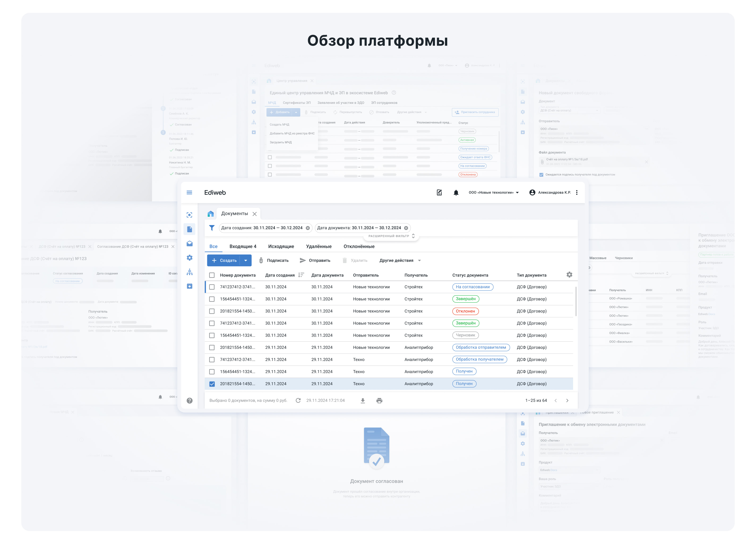Check the row with status На согласовании
The width and height of the screenshot is (756, 550).
coord(212,287)
